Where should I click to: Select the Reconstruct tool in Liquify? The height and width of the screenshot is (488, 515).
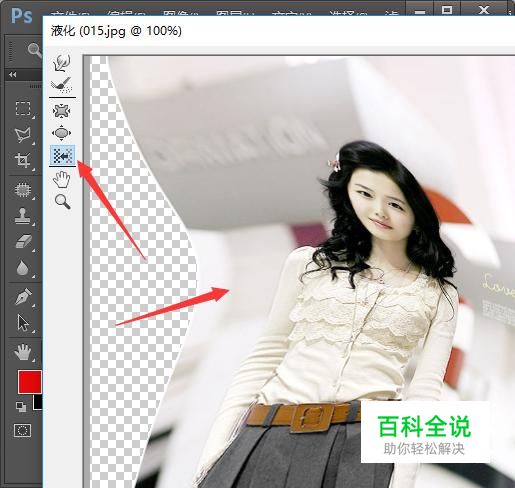tap(62, 85)
